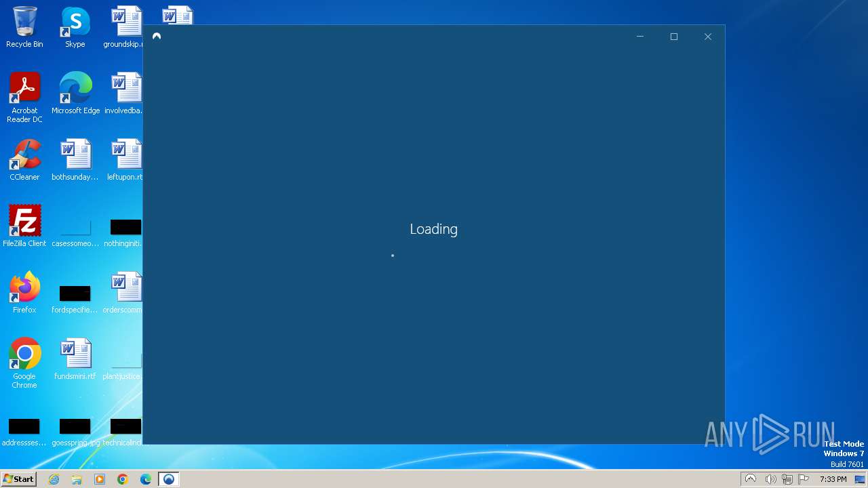This screenshot has width=868, height=488.
Task: Open Firefox desktop shortcut
Action: pyautogui.click(x=24, y=293)
